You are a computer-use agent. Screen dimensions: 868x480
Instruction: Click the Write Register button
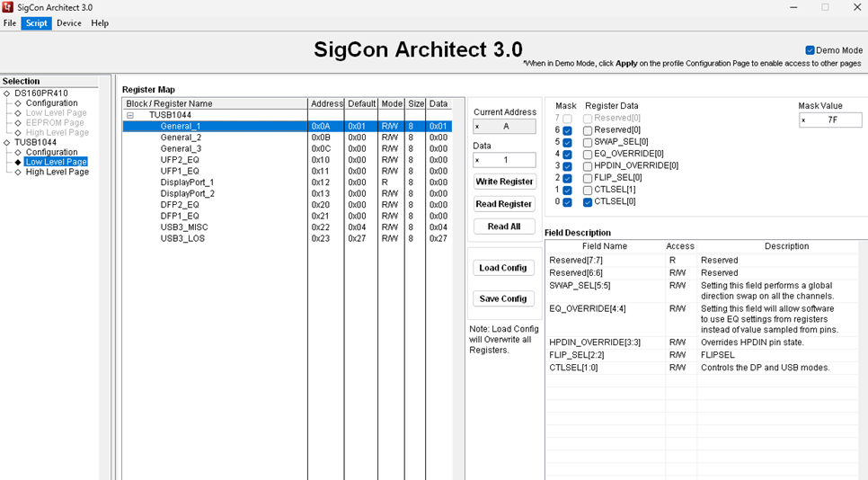[504, 182]
